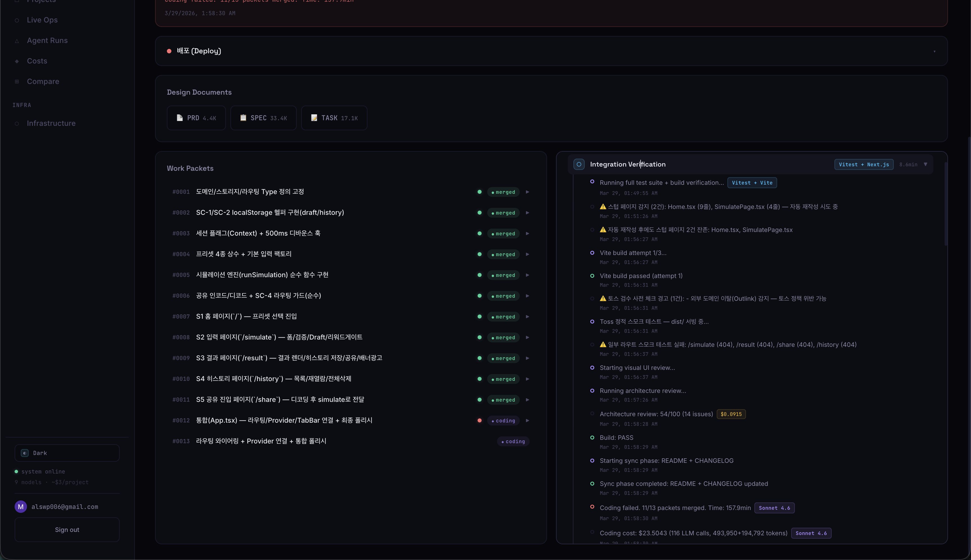Expand the 배포 (Deploy) section
971x560 pixels.
(934, 51)
